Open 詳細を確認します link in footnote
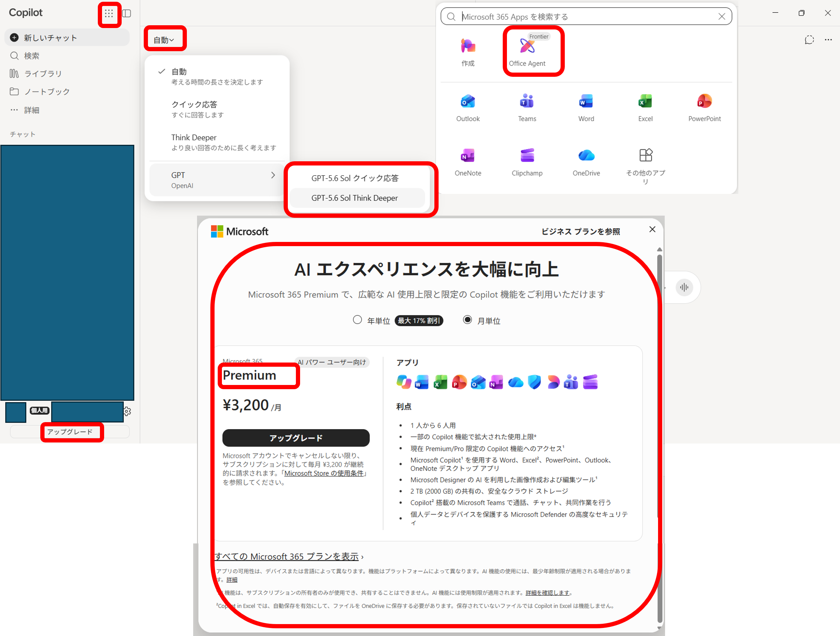The image size is (840, 636). (547, 592)
